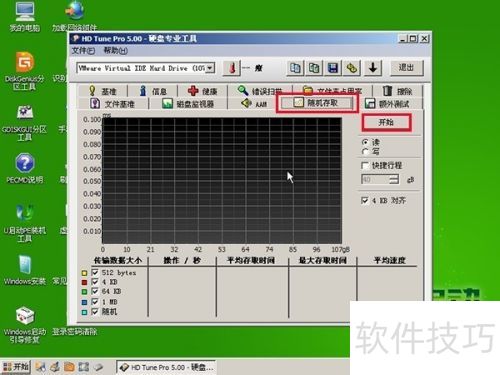The height and width of the screenshot is (375, 500).
Task: Click the thermometer temperature icon
Action: 232,68
